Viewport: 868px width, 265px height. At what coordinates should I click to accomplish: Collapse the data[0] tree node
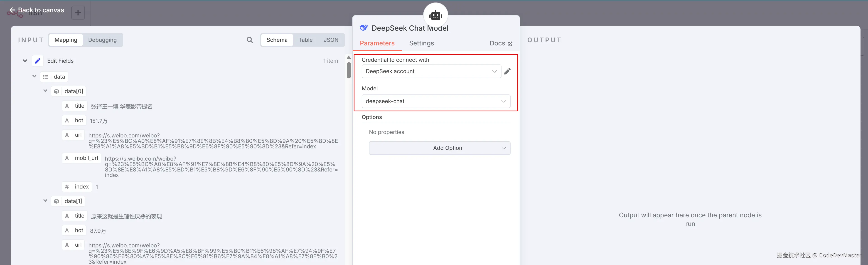pyautogui.click(x=45, y=91)
